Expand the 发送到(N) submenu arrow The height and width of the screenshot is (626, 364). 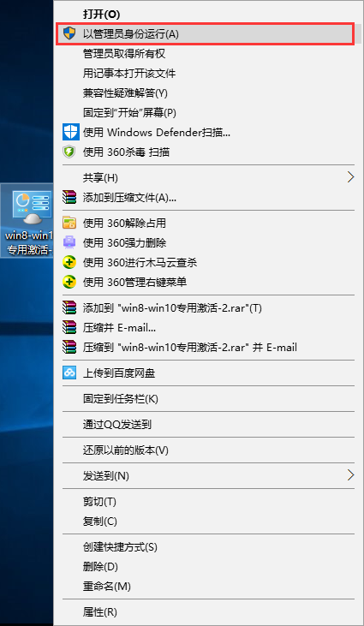click(x=350, y=475)
